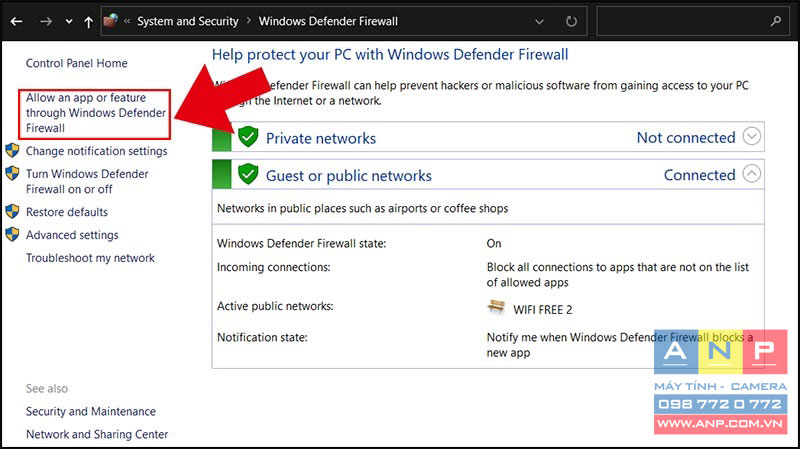Select System and Security breadcrumb
800x449 pixels.
(x=187, y=21)
